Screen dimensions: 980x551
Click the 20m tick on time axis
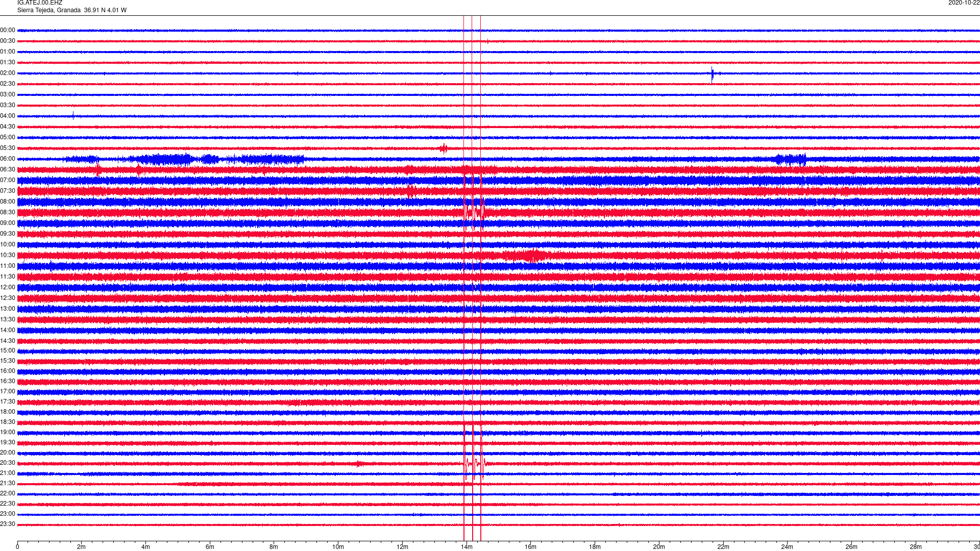[x=659, y=547]
